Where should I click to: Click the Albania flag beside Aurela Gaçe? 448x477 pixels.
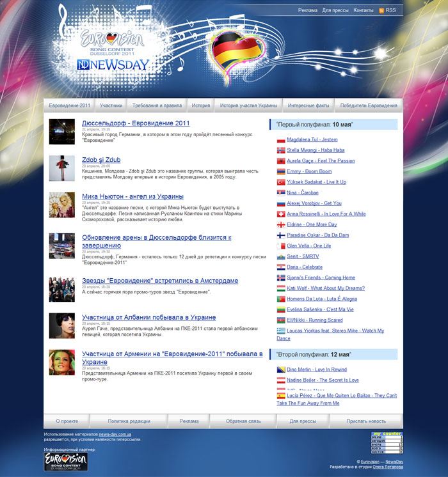pos(281,161)
